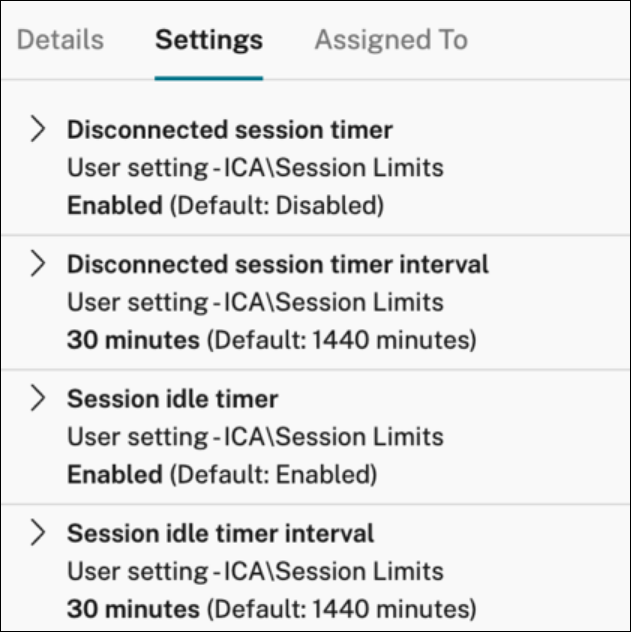Expand the Session idle timer chevron
The width and height of the screenshot is (631, 632).
click(x=38, y=398)
